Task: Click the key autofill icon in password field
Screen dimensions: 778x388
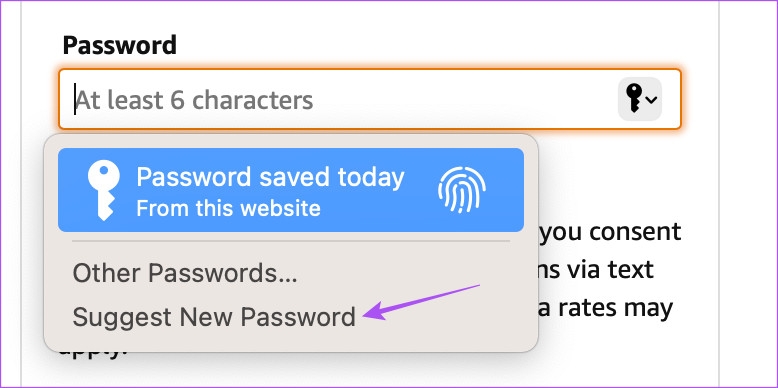Action: (x=634, y=99)
